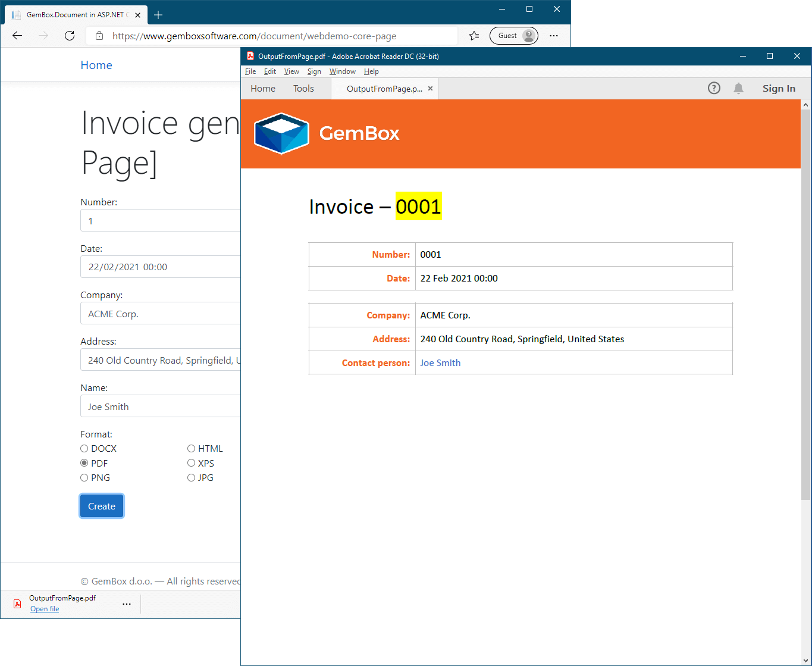Open new browser tab with plus
The image size is (812, 666).
point(158,15)
